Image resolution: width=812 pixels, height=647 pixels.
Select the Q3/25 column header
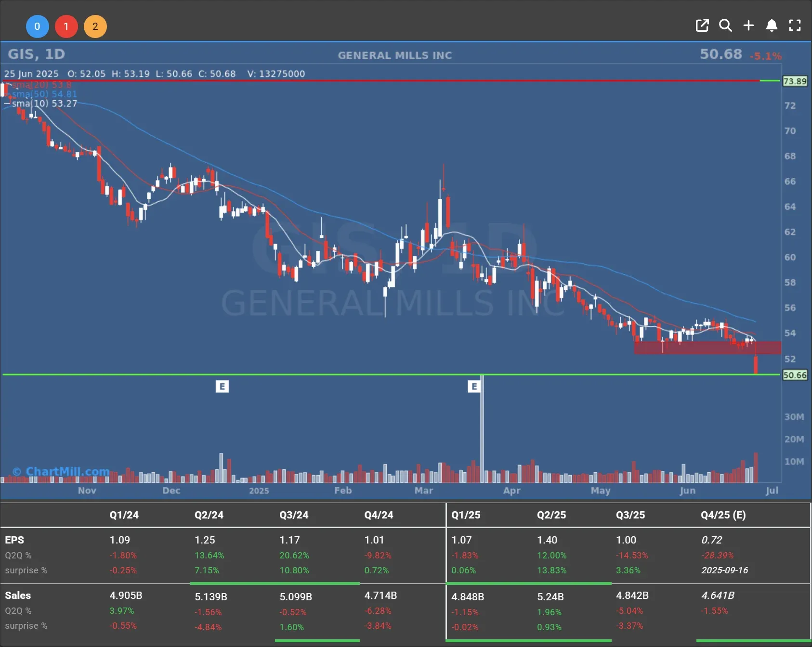630,515
